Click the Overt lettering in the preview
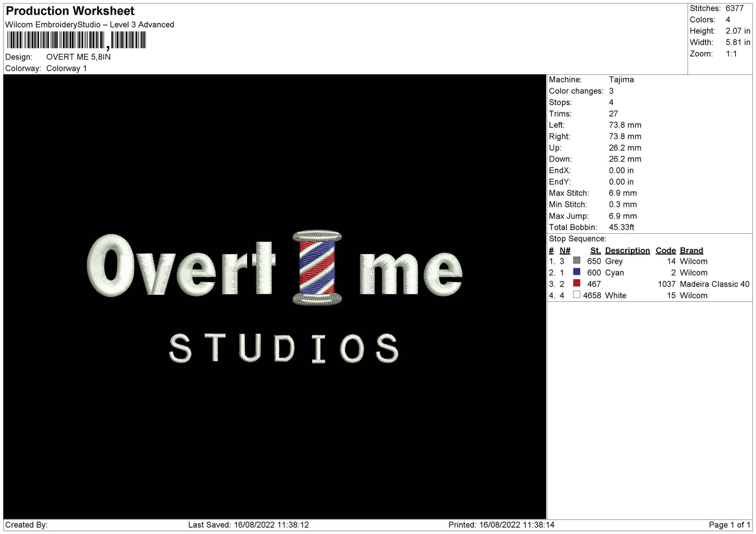Screen dimensions: 756x534 181,265
